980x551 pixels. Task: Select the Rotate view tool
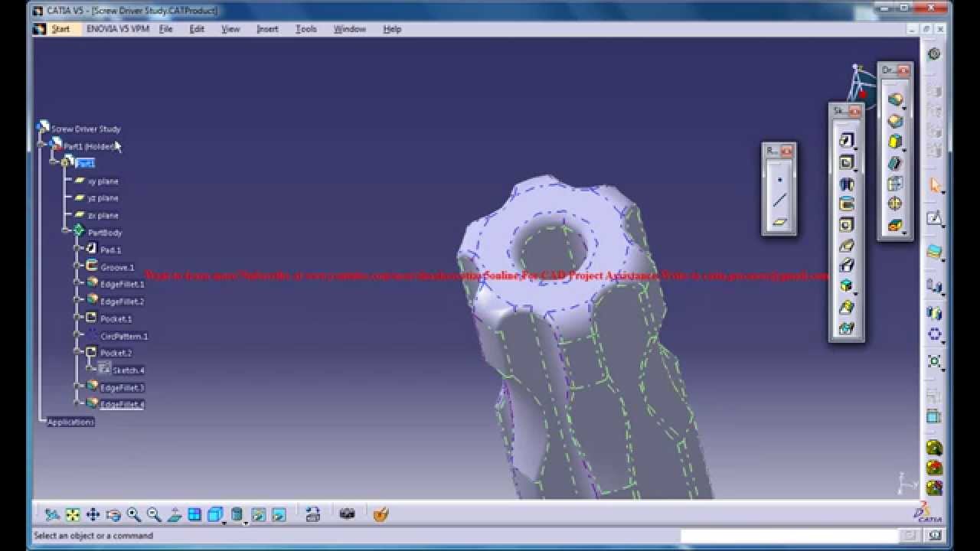pyautogui.click(x=113, y=515)
